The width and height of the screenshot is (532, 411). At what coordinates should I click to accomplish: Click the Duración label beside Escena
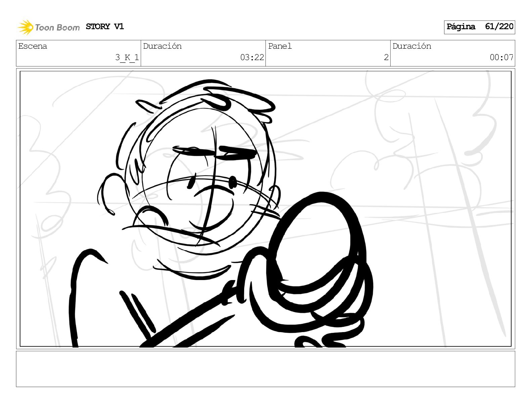162,46
